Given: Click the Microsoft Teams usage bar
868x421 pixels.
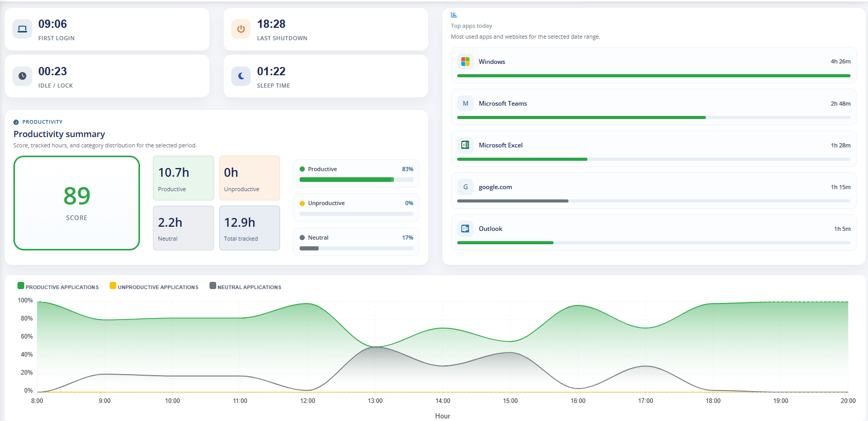Looking at the screenshot, I should (654, 117).
